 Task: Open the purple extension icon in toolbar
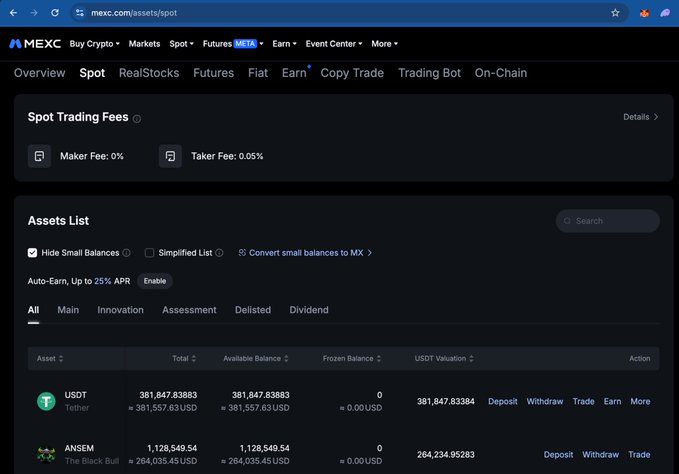tap(665, 13)
